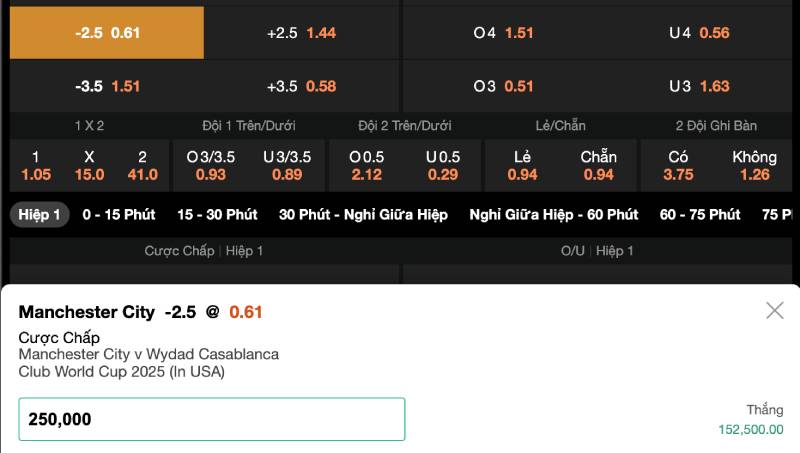
Task: Pick the +2.5 handicap odds 1.44
Action: [x=301, y=33]
